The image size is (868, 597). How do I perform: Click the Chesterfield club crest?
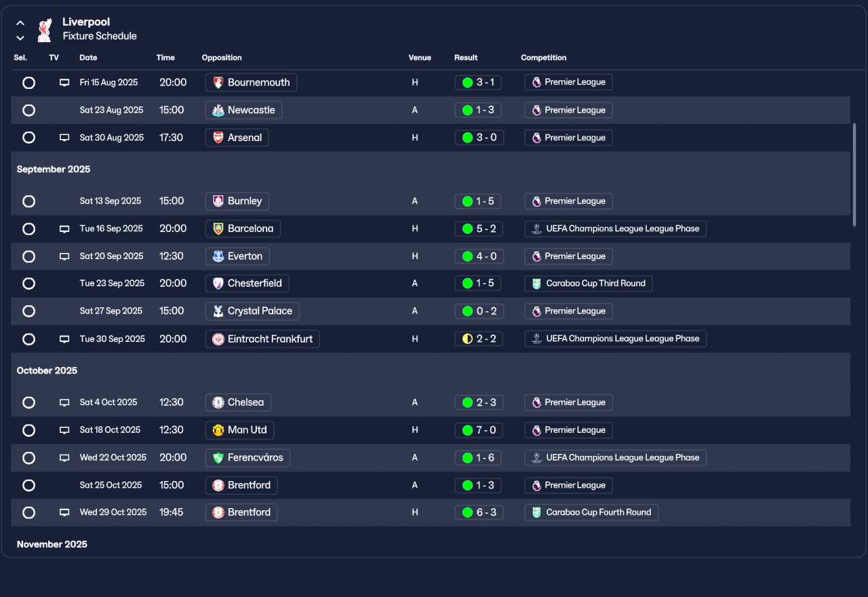pos(218,284)
